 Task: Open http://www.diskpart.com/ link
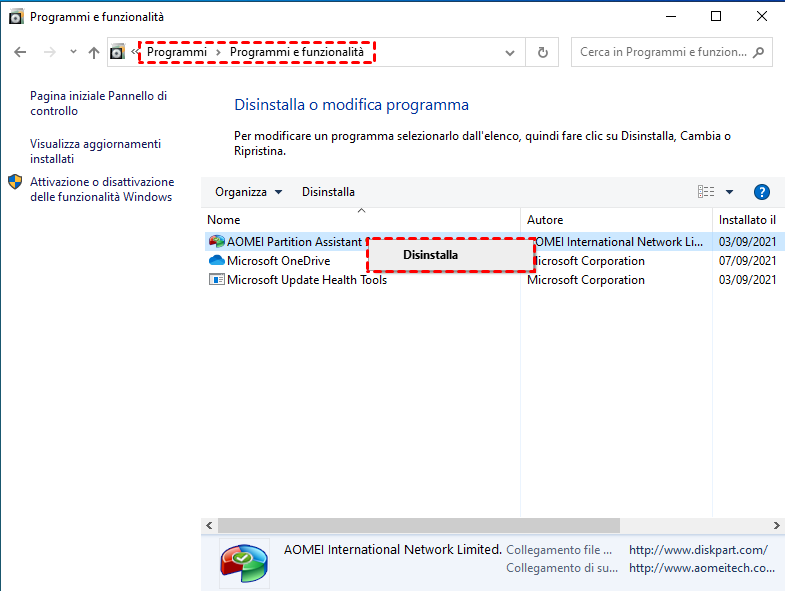tap(698, 550)
